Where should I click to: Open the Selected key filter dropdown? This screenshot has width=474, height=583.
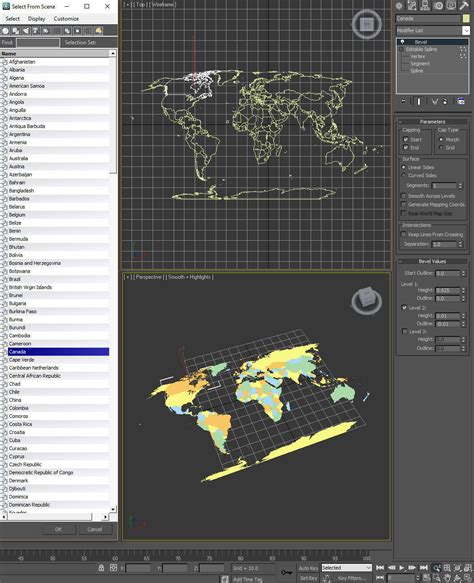pyautogui.click(x=346, y=568)
